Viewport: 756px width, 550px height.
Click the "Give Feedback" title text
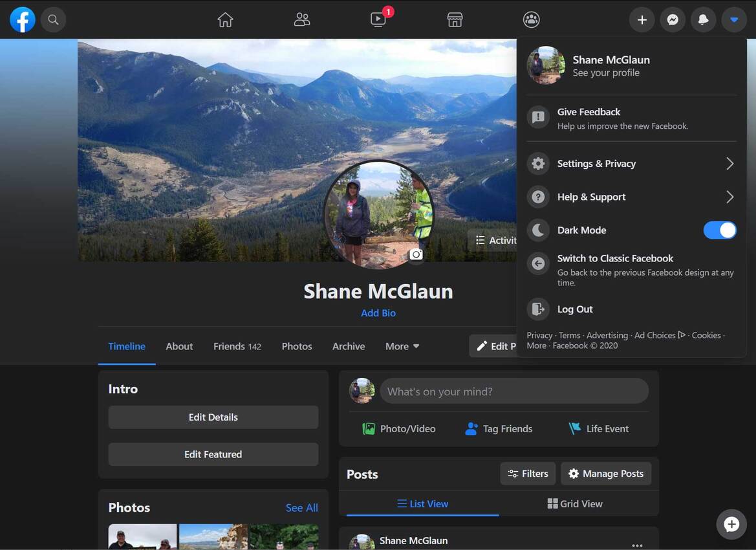[589, 112]
